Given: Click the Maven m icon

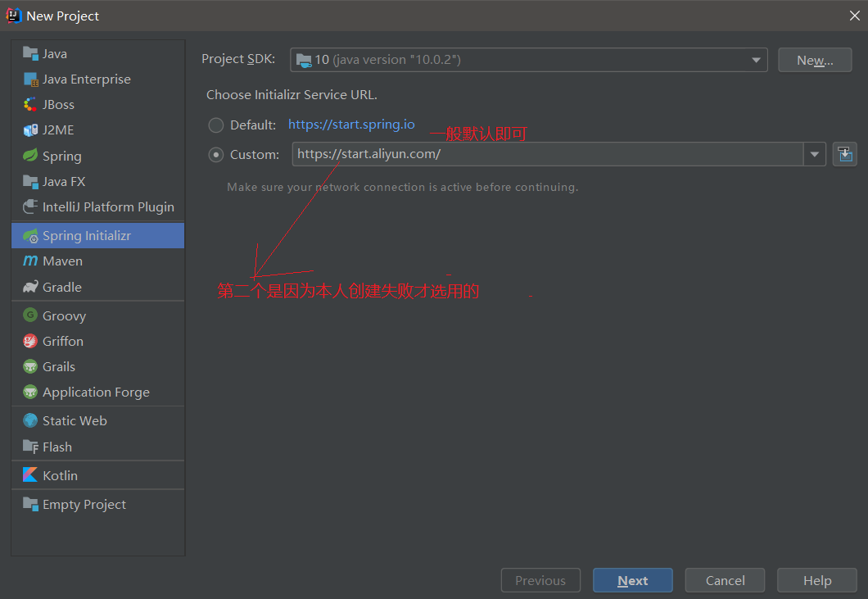Looking at the screenshot, I should point(30,261).
